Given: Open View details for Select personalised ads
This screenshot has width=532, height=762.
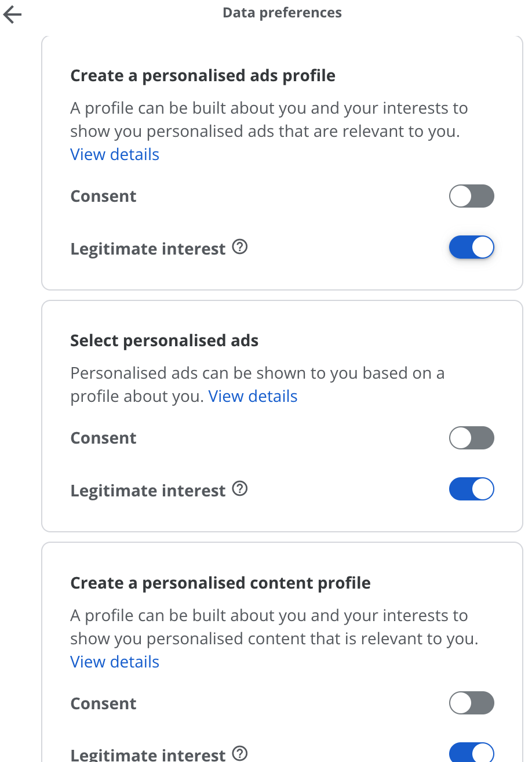Looking at the screenshot, I should tap(253, 397).
